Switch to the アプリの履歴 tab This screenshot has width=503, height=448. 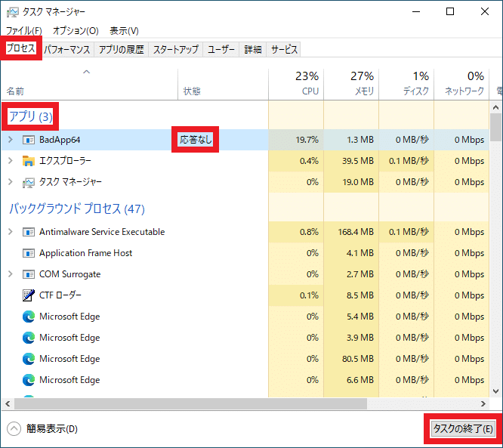[x=122, y=50]
